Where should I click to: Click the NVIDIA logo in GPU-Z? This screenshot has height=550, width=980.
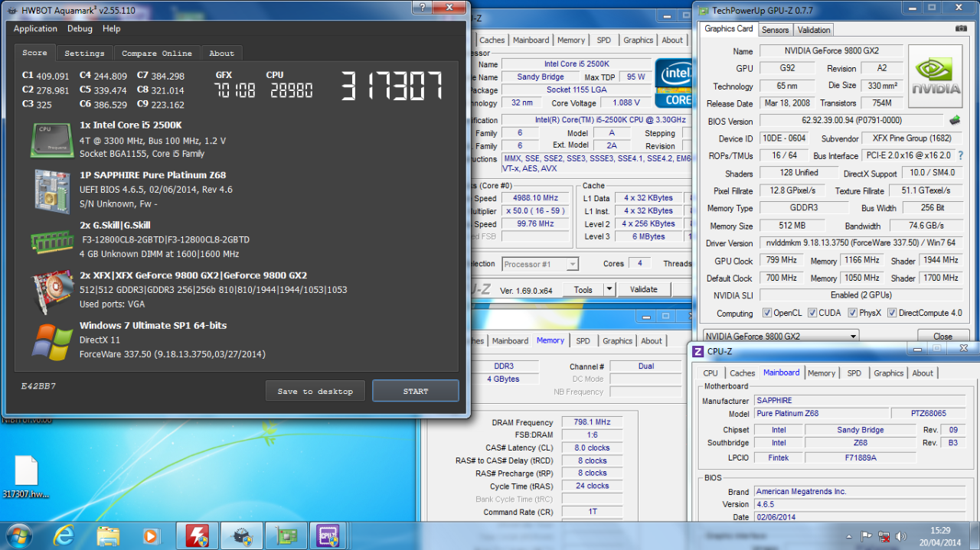pos(936,76)
